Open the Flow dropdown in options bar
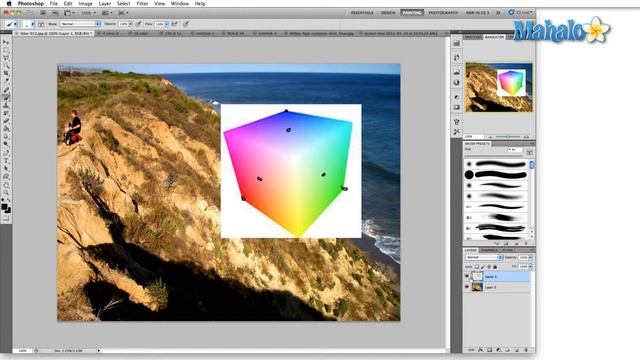The width and height of the screenshot is (640, 360). point(166,24)
